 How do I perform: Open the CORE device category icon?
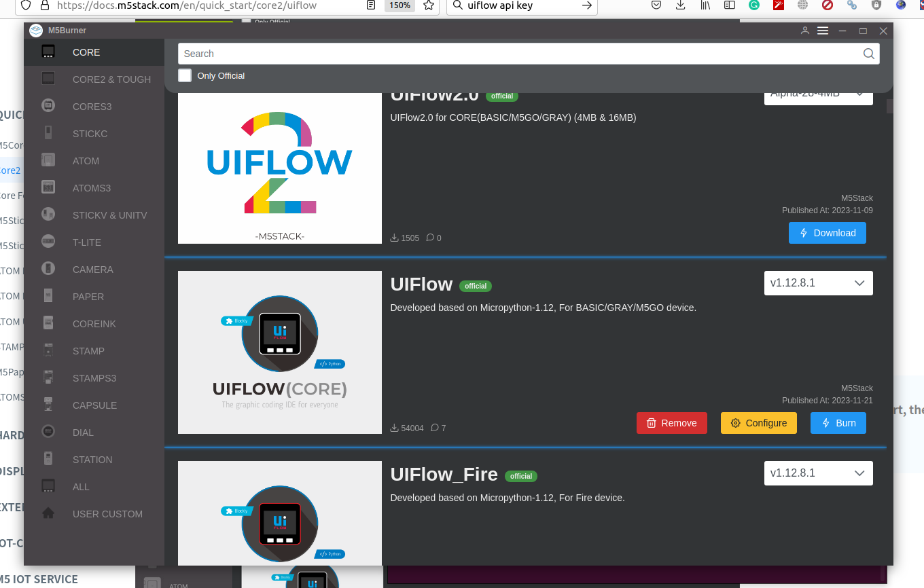tap(48, 52)
